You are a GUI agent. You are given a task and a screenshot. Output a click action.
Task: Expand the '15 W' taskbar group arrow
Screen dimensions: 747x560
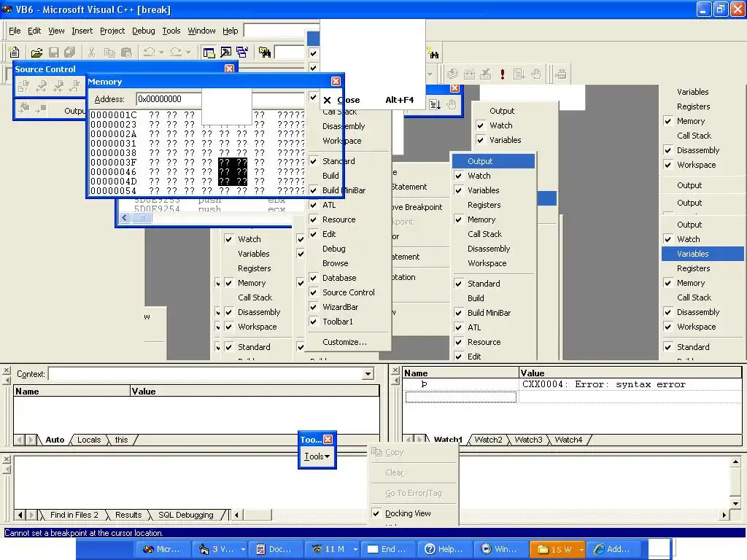[581, 549]
